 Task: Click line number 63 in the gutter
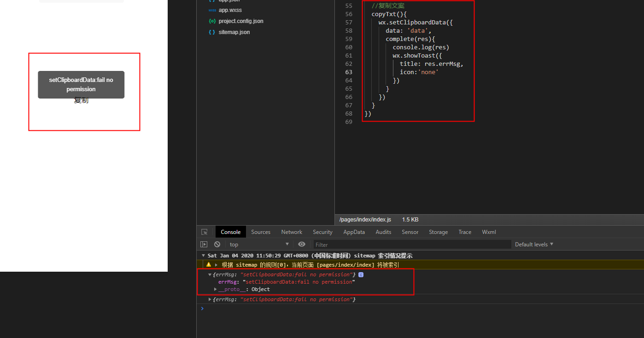tap(349, 72)
